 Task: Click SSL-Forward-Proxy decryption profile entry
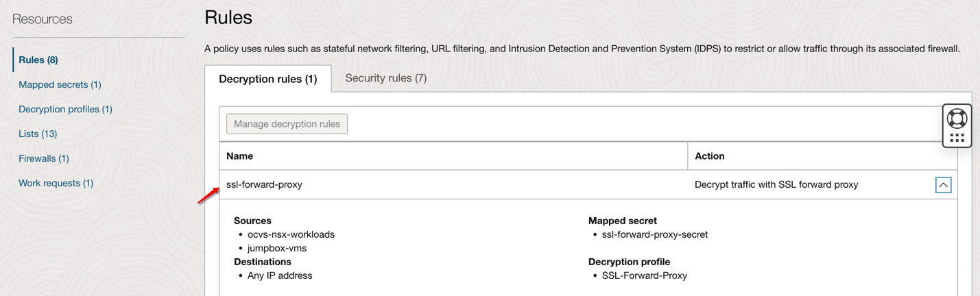pyautogui.click(x=645, y=275)
